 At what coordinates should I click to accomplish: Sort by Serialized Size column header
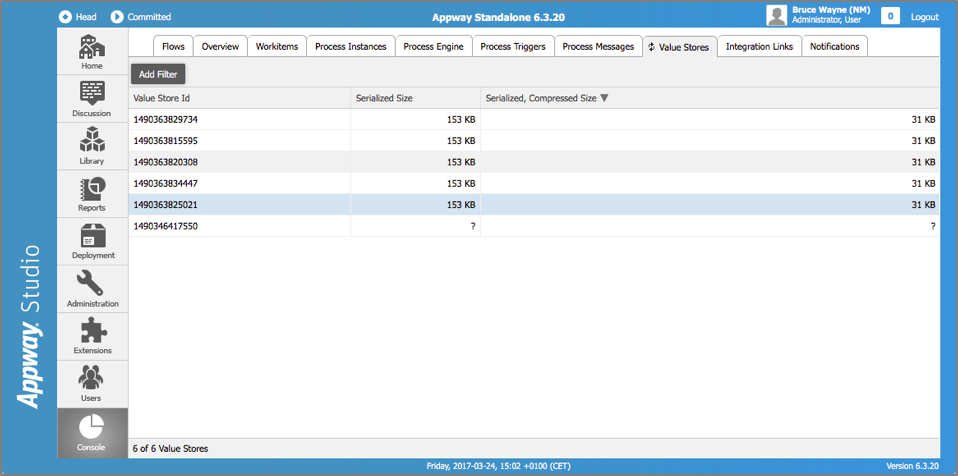(415, 98)
